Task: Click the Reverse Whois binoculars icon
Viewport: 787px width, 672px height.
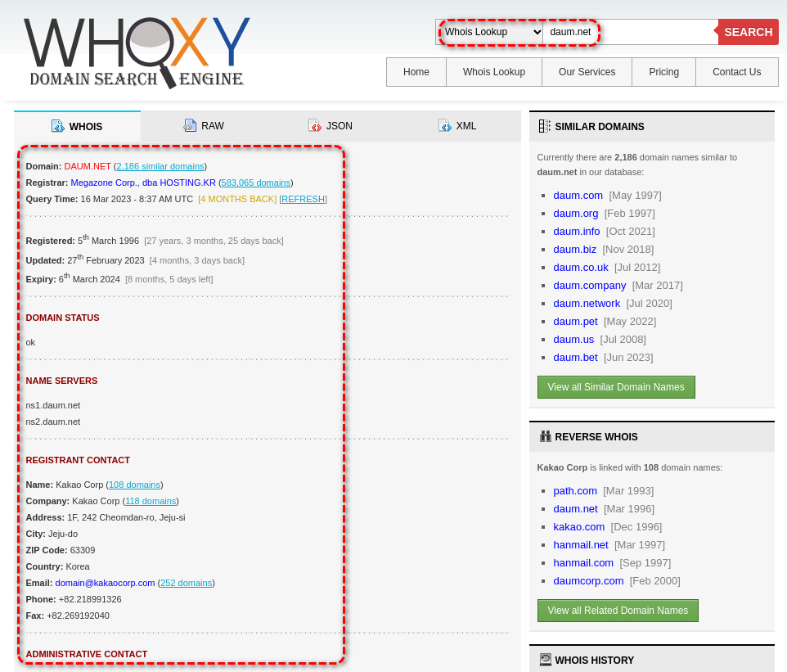Action: pyautogui.click(x=545, y=436)
